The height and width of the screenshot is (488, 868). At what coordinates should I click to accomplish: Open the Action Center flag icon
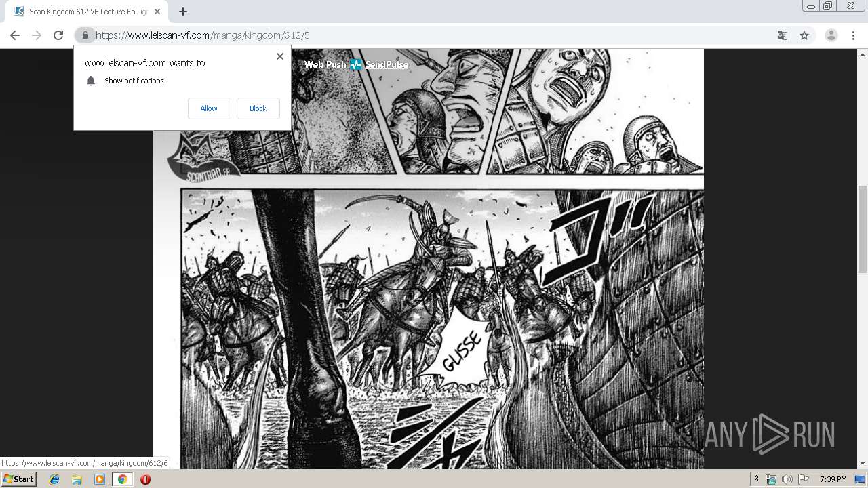tap(804, 479)
